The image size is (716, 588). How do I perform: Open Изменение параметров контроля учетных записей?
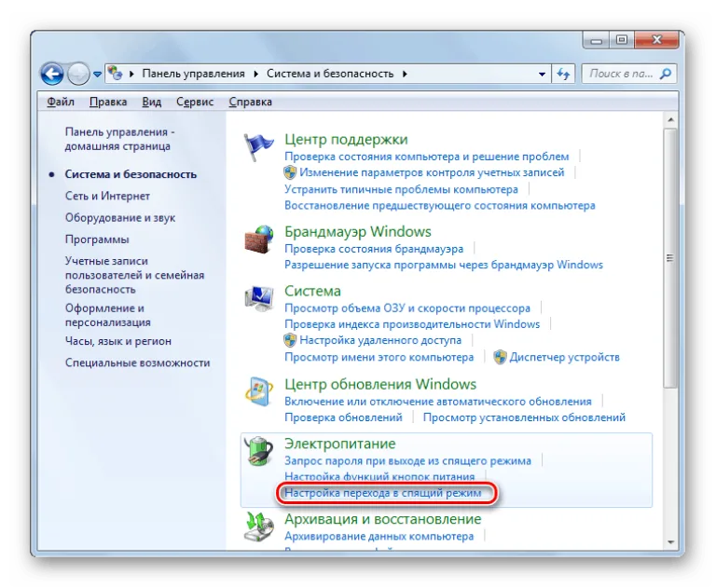[432, 172]
